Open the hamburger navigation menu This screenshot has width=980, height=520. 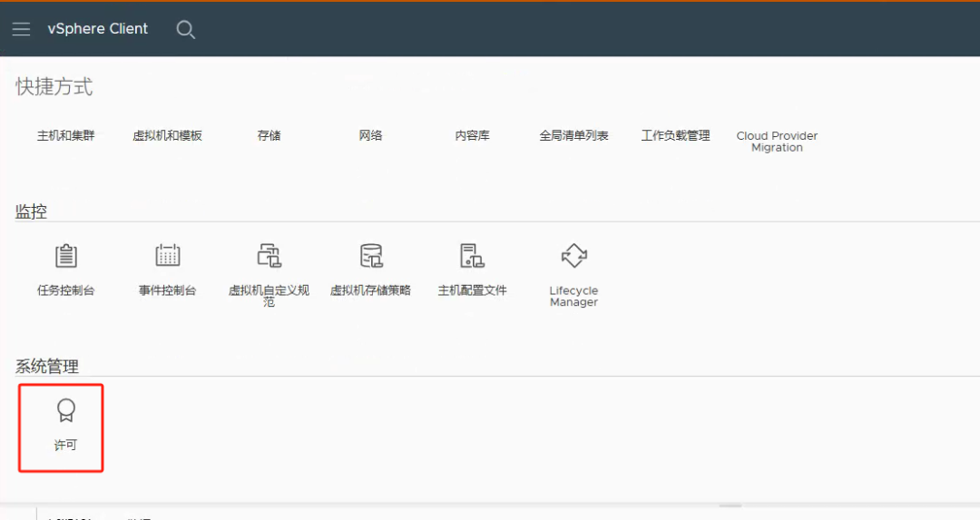click(21, 29)
